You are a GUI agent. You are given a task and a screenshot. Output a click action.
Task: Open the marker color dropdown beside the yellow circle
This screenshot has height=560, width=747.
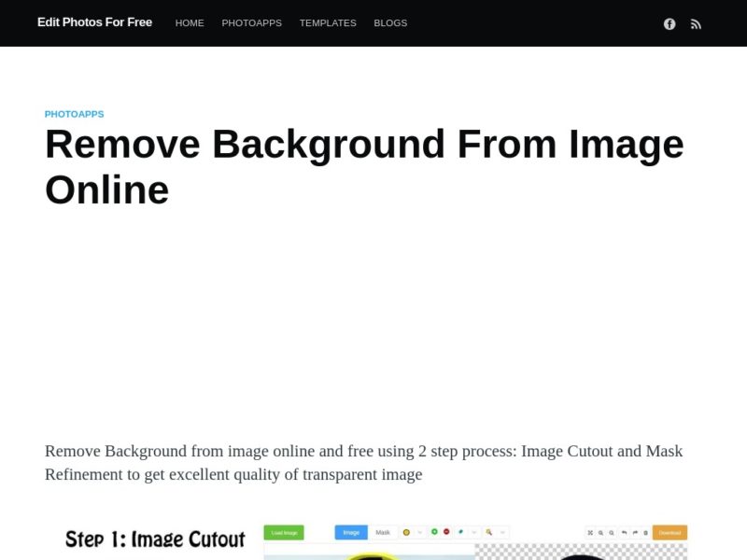[418, 531]
